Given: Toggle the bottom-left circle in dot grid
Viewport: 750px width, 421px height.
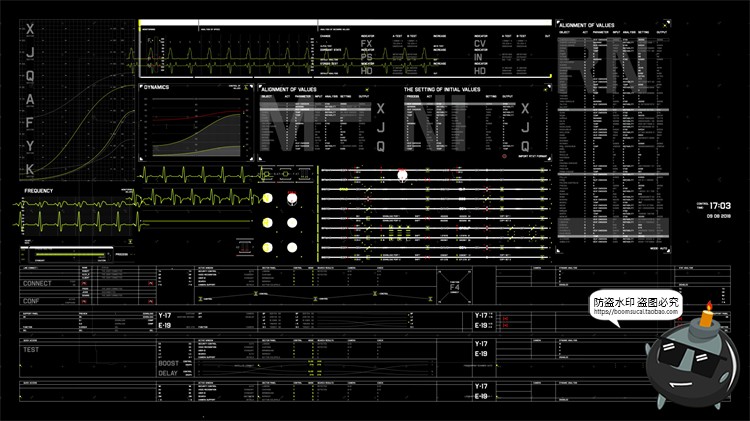Looking at the screenshot, I should (267, 247).
